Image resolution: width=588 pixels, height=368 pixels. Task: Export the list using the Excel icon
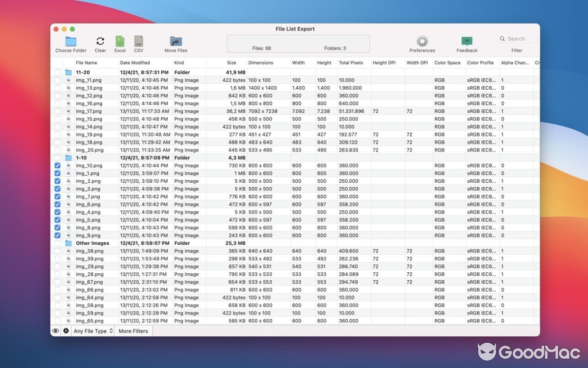click(120, 40)
